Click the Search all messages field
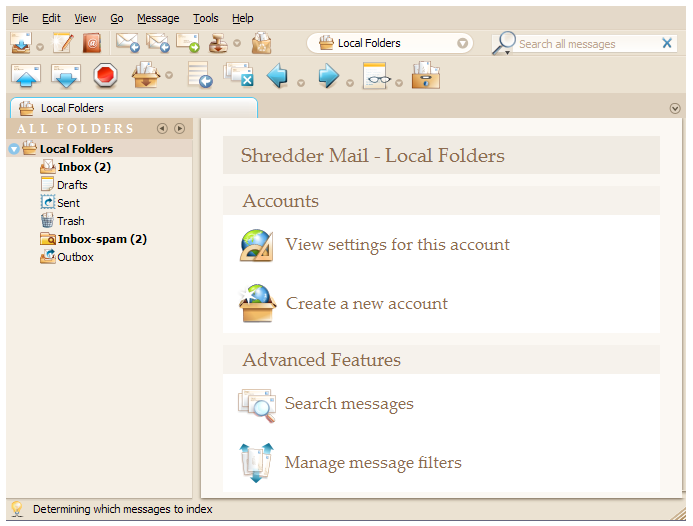The image size is (693, 526). (585, 44)
